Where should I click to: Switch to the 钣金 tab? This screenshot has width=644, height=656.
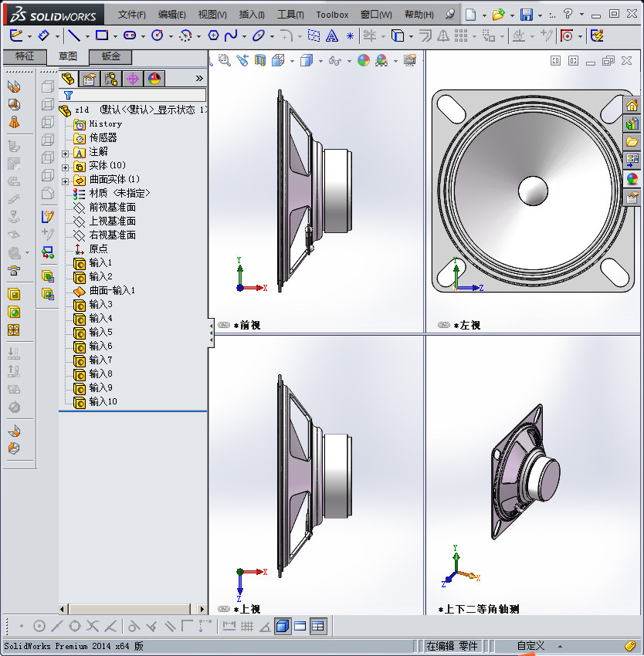110,56
